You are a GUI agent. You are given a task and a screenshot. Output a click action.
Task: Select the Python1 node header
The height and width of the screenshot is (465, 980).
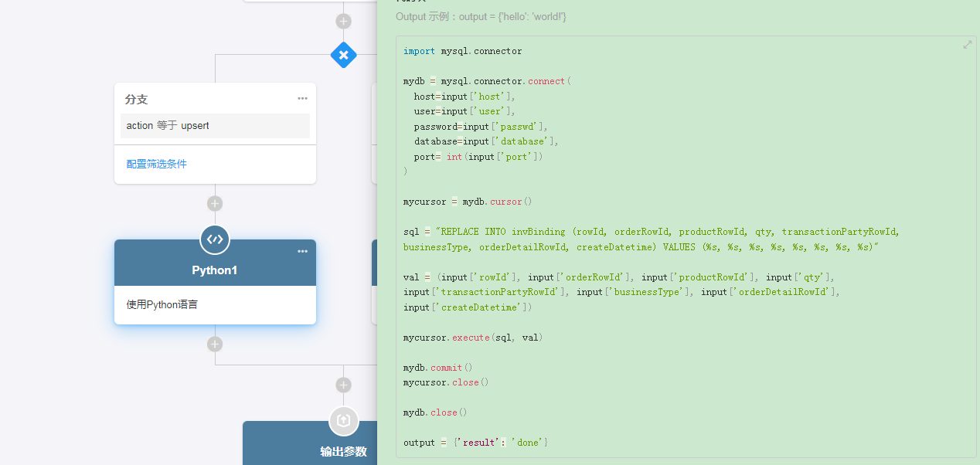coord(215,270)
